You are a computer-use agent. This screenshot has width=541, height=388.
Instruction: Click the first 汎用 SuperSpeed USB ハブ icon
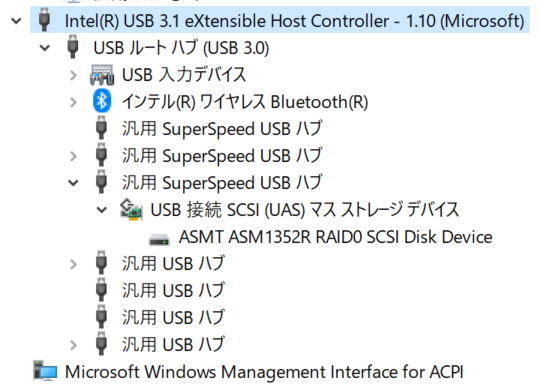coord(101,128)
